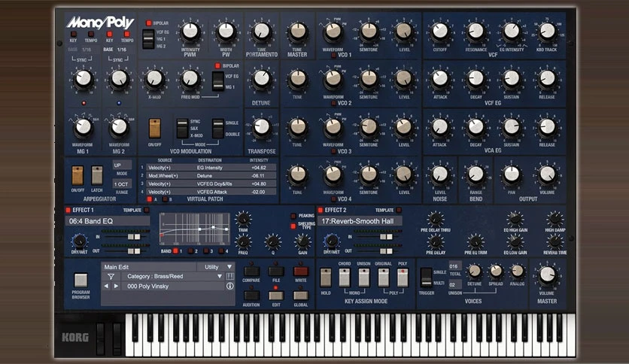This screenshot has width=629, height=364.
Task: Change arpeggiator Mode UP field
Action: click(122, 165)
